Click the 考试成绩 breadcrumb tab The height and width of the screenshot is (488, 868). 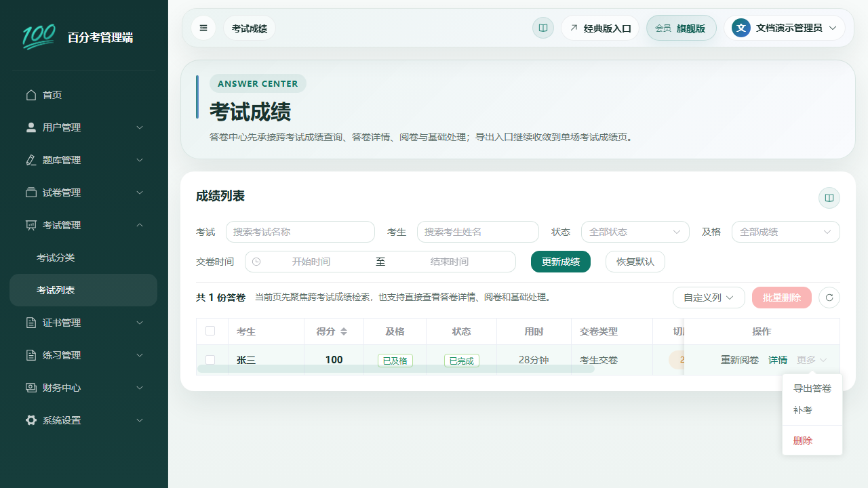[250, 28]
